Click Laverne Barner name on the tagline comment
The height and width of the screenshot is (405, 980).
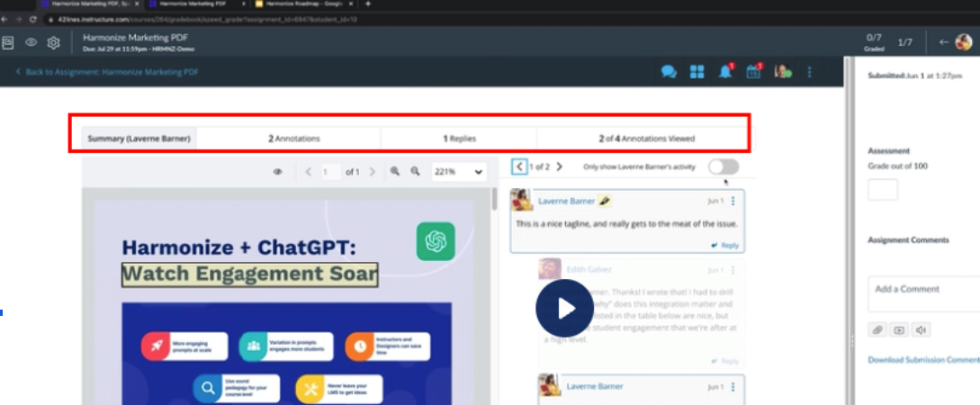(566, 202)
